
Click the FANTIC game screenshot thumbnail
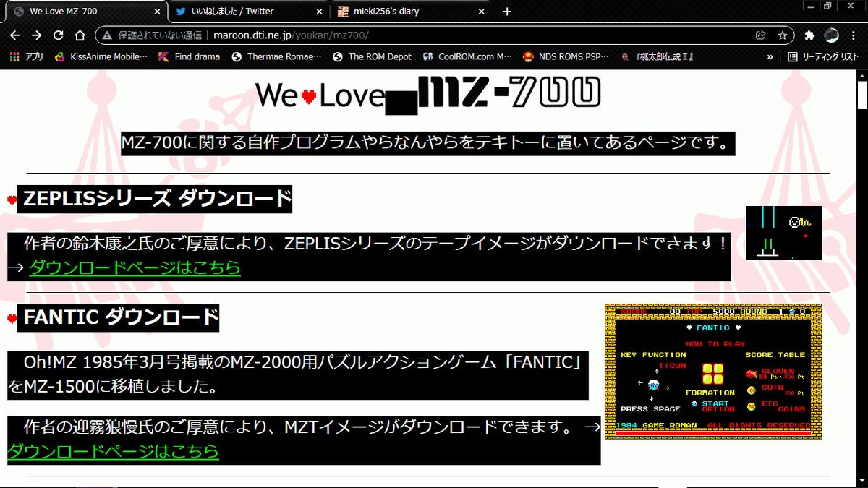pos(713,372)
